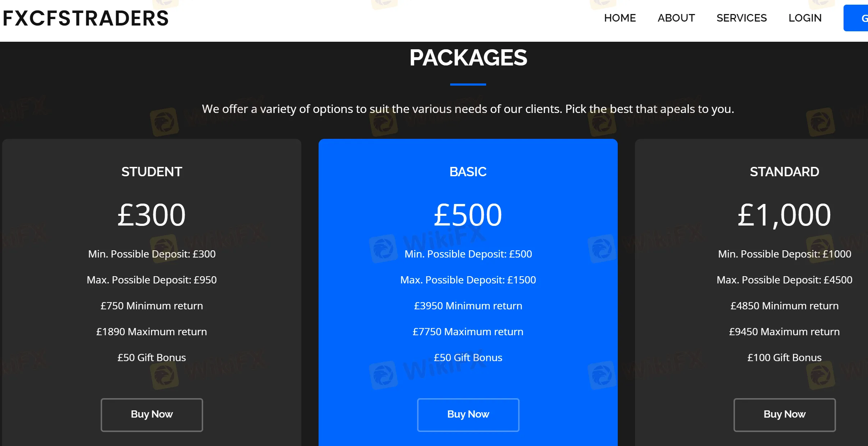Select the BASIC package heading
The image size is (868, 446).
click(x=468, y=172)
